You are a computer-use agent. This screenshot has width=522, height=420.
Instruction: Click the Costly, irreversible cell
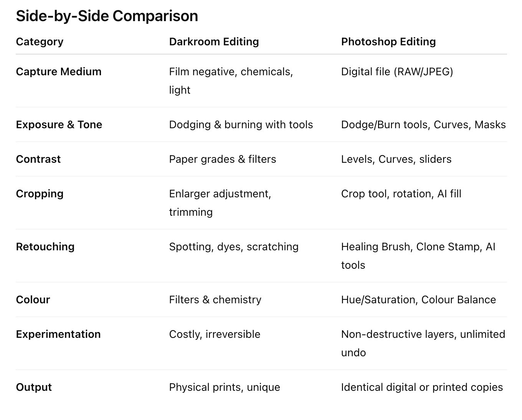click(215, 334)
